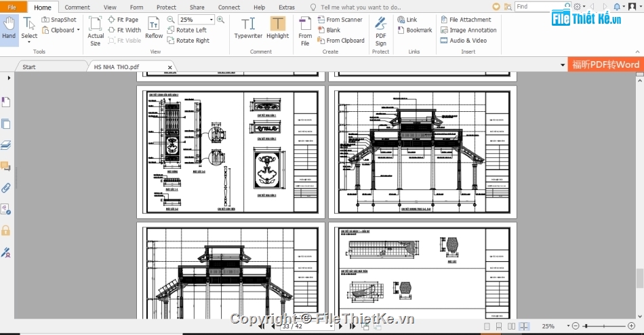
Task: Toggle continuous facing view mode
Action: 523,326
